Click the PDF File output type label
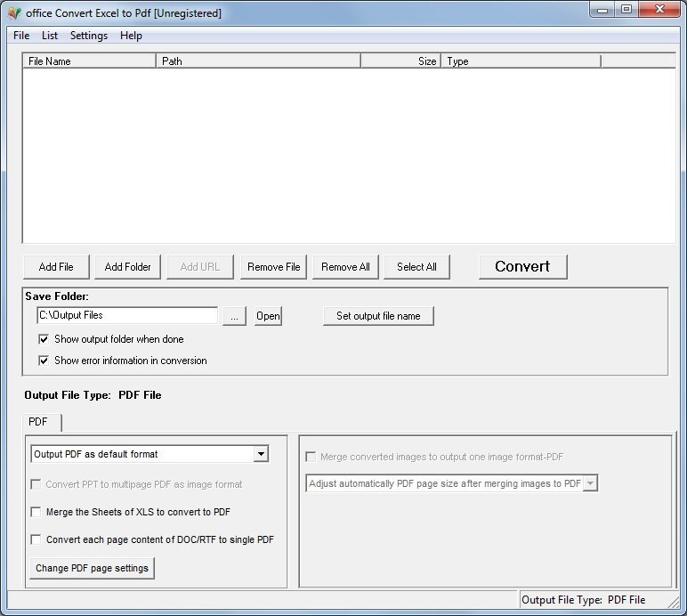 pyautogui.click(x=140, y=395)
